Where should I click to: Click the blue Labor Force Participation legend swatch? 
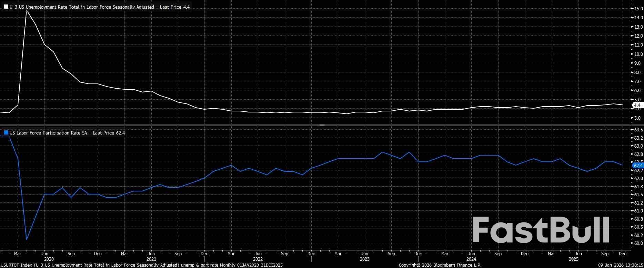click(6, 133)
